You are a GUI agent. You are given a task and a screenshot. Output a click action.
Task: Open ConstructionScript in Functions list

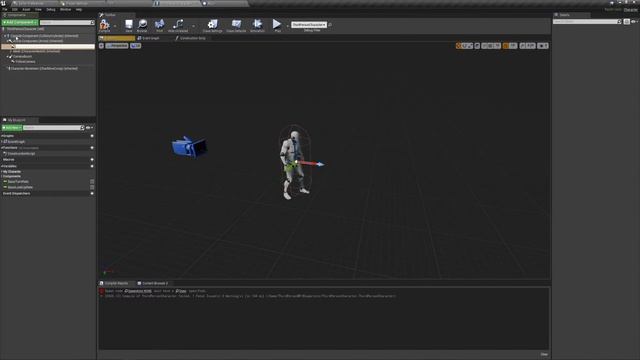point(21,154)
